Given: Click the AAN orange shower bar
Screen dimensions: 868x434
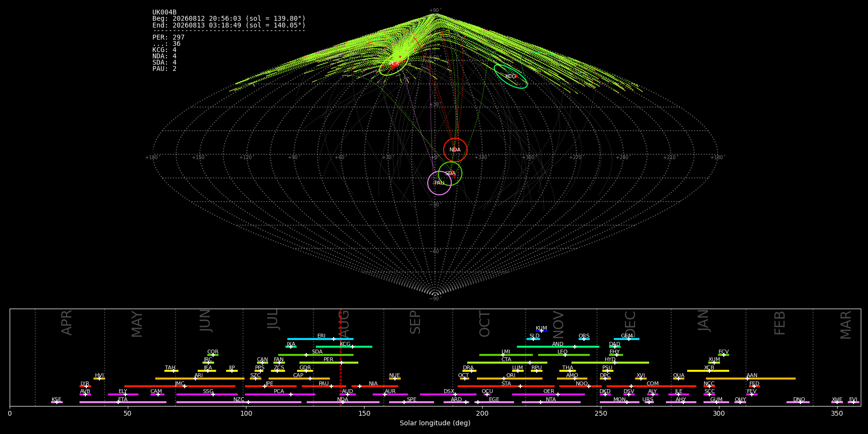Looking at the screenshot, I should click(x=751, y=379).
